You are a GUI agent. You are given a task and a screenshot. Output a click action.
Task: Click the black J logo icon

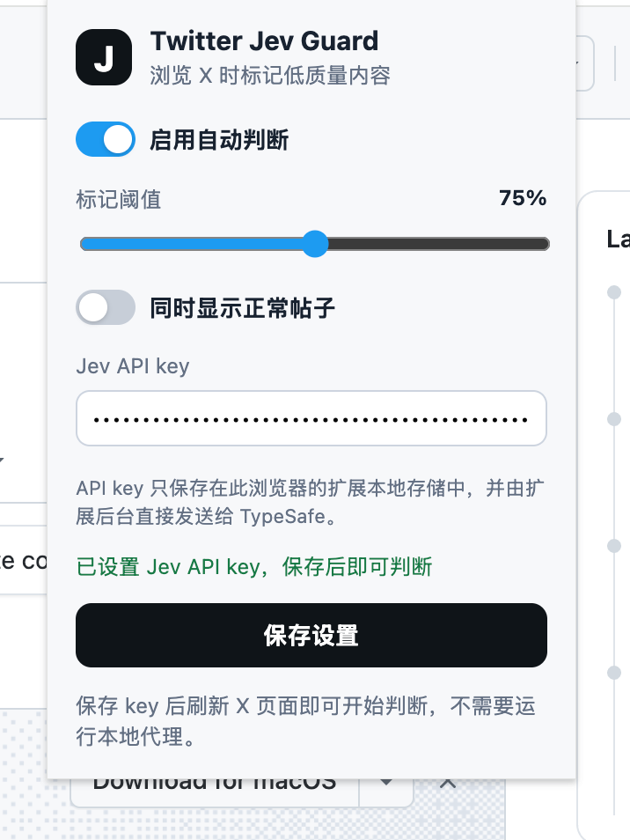104,57
